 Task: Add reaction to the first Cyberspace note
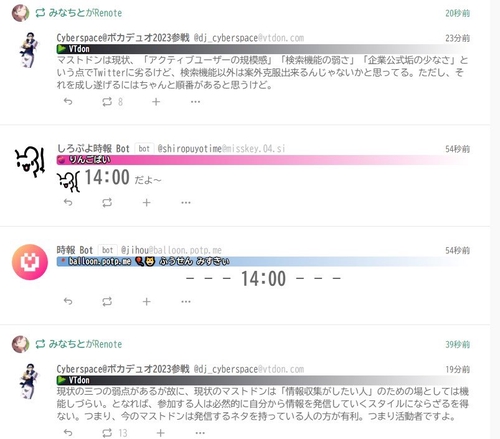tap(156, 102)
